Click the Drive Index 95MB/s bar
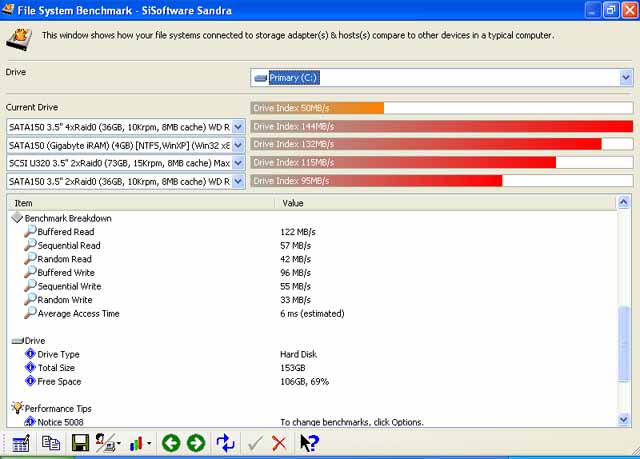This screenshot has width=640, height=459. coord(376,180)
